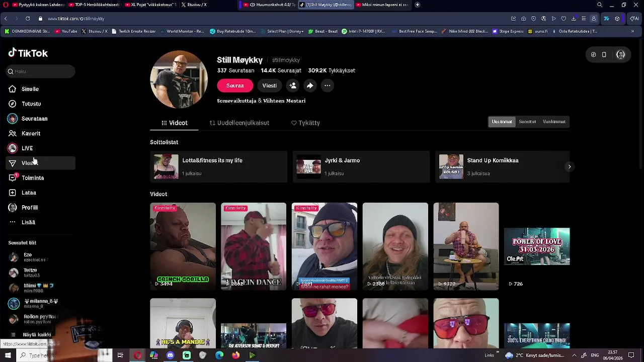Click the add-friend person icon on profile
Viewport: 644px width, 362px height.
(293, 85)
